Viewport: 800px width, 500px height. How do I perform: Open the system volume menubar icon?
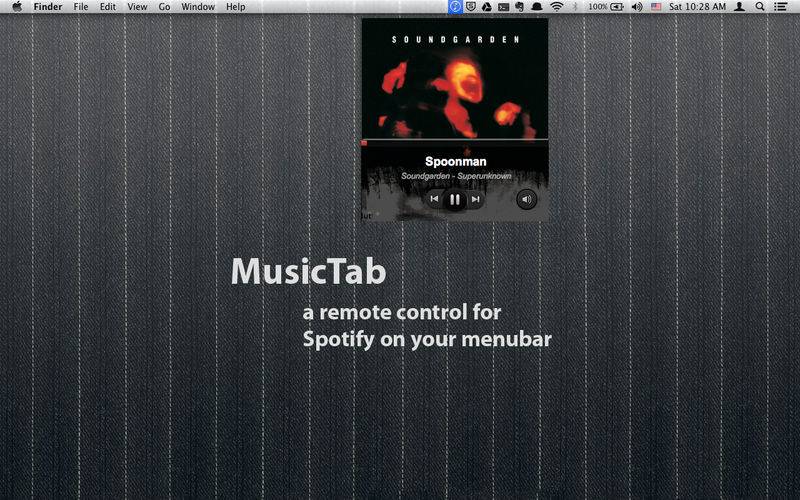(x=637, y=7)
